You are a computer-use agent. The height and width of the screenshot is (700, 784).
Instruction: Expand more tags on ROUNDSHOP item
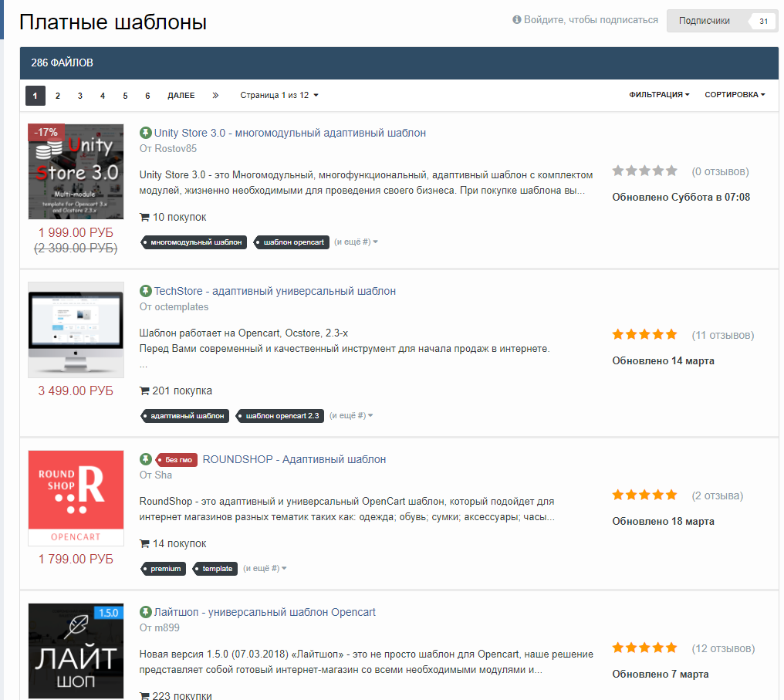coord(265,569)
